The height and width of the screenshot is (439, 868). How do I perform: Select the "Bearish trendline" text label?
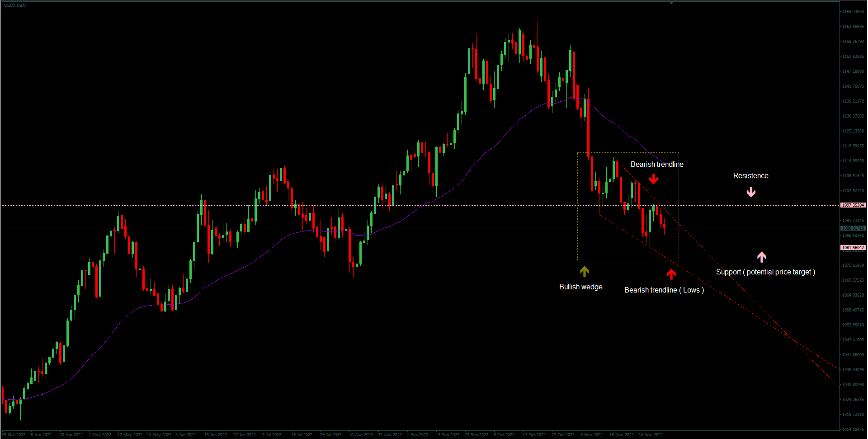657,165
